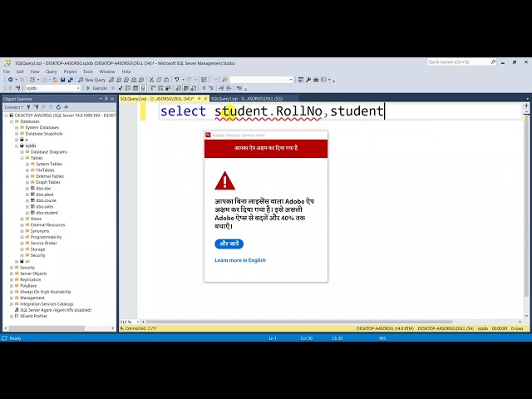Image resolution: width=532 pixels, height=399 pixels.
Task: Click the Paste icon in toolbar
Action: tap(166, 80)
